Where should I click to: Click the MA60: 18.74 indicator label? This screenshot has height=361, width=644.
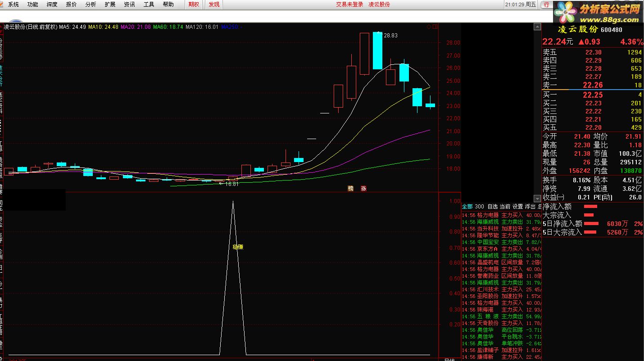(168, 27)
